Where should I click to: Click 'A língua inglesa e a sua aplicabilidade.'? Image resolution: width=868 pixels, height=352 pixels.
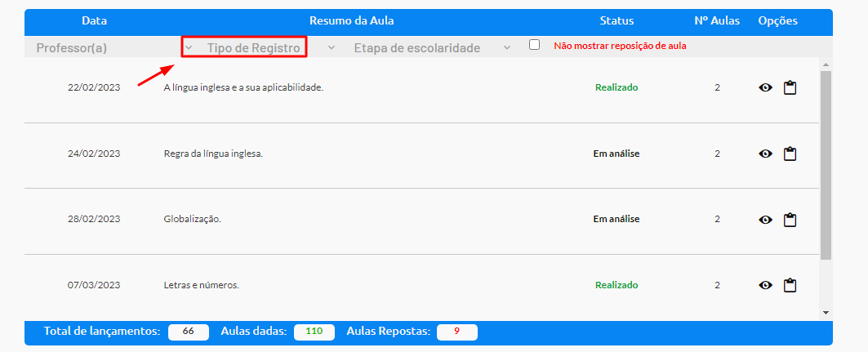(x=243, y=87)
